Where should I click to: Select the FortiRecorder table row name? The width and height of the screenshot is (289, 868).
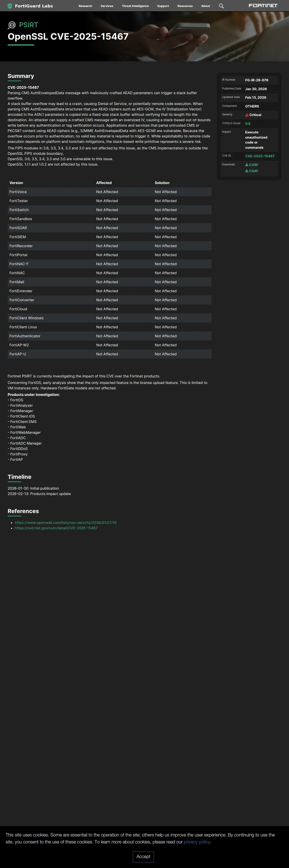21,246
